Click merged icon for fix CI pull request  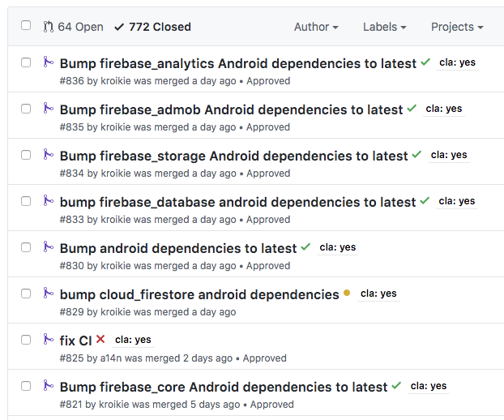(49, 339)
